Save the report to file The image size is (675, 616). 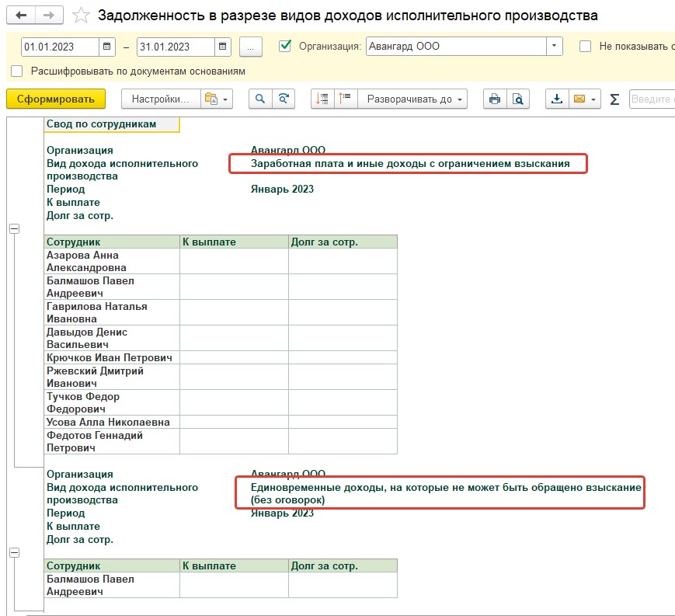[x=557, y=99]
